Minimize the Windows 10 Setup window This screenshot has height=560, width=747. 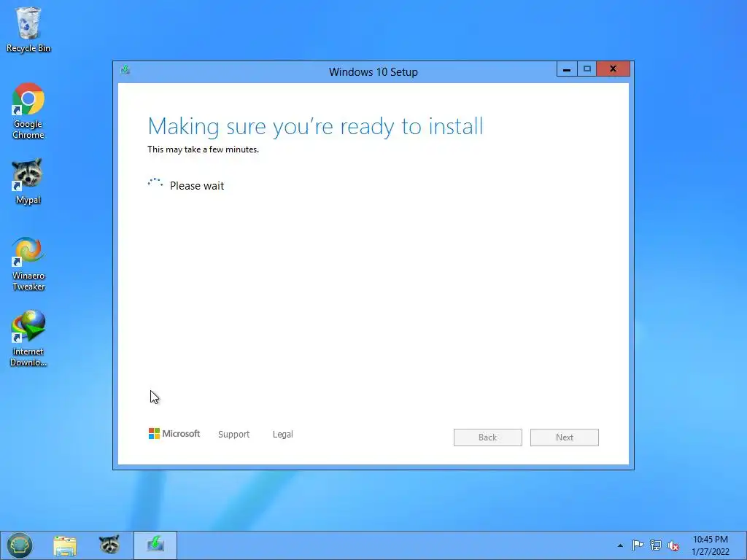coord(566,69)
